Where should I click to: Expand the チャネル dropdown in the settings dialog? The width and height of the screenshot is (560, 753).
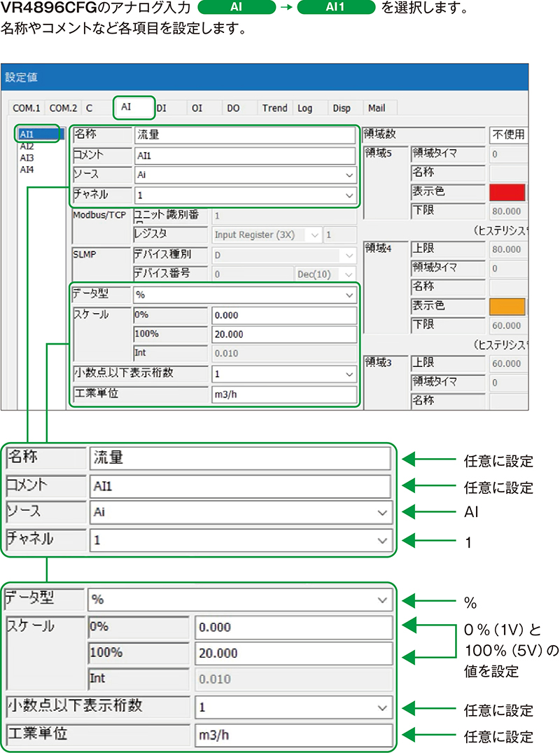coord(245,195)
